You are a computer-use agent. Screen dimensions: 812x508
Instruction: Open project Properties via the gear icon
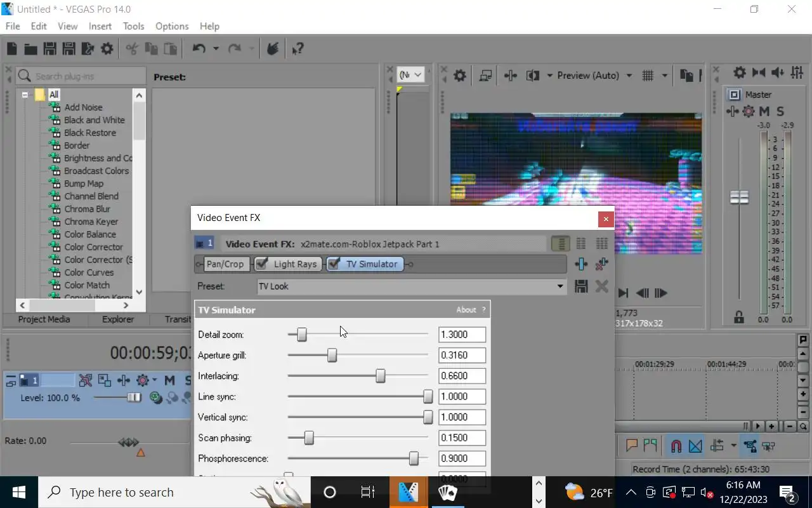pos(107,49)
